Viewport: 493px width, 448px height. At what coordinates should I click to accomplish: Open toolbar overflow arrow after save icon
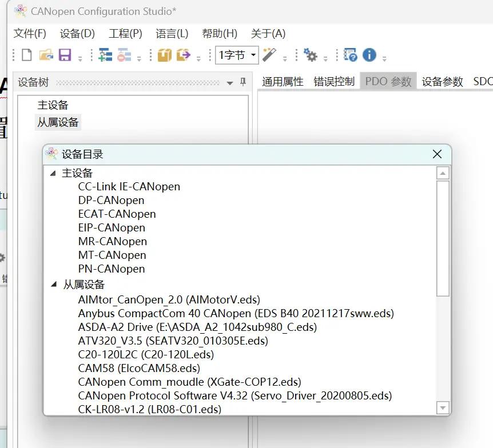pyautogui.click(x=80, y=58)
